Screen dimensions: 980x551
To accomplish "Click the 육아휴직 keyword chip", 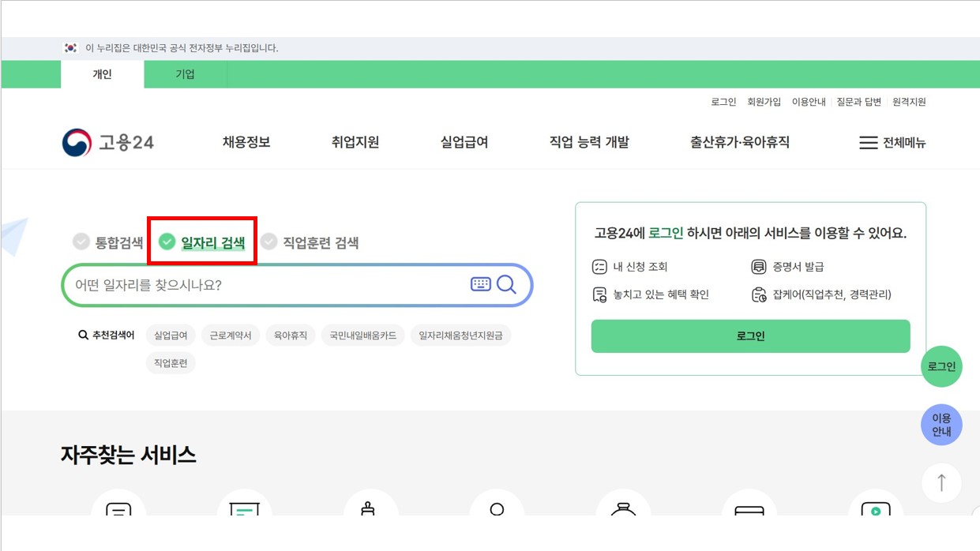I will click(x=291, y=335).
